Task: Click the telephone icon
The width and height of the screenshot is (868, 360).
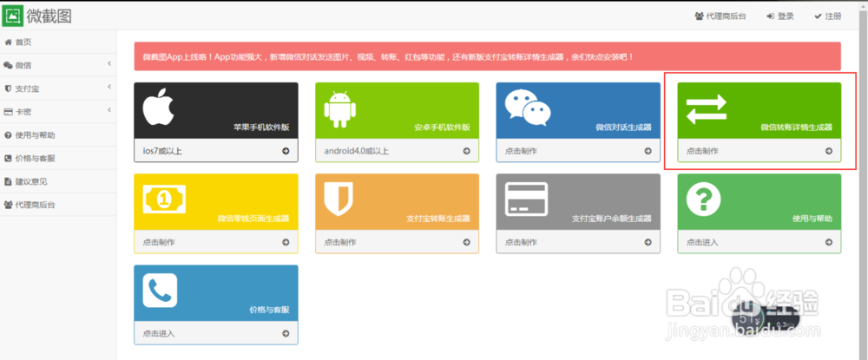Action: (160, 291)
